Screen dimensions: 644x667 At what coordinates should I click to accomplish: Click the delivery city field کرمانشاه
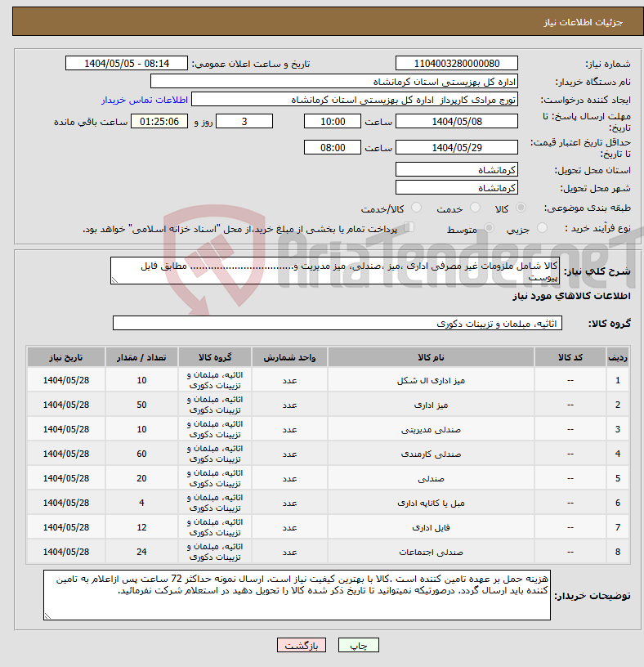click(456, 188)
